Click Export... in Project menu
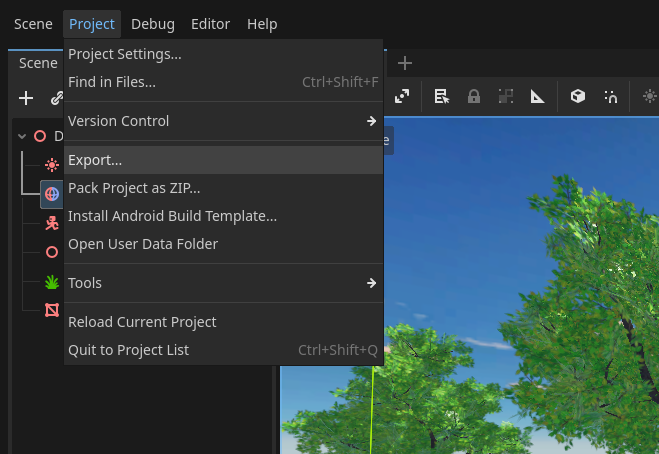Viewport: 659px width, 454px height. tap(95, 160)
